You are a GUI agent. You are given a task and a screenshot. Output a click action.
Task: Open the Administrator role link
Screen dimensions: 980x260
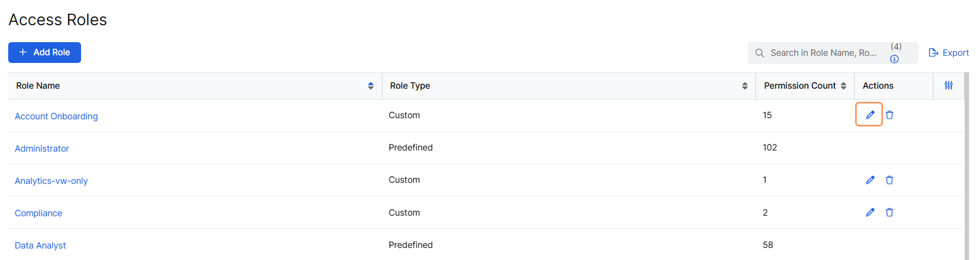pos(42,148)
